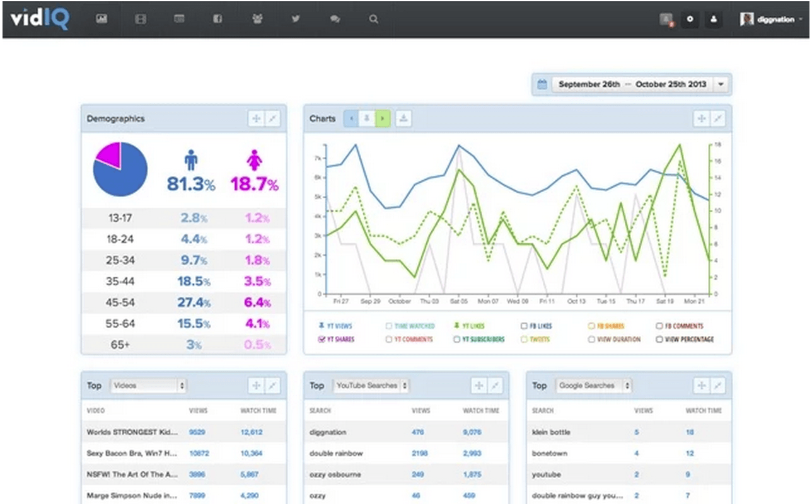Click watch time value 9,078
The width and height of the screenshot is (812, 504).
pos(473,432)
